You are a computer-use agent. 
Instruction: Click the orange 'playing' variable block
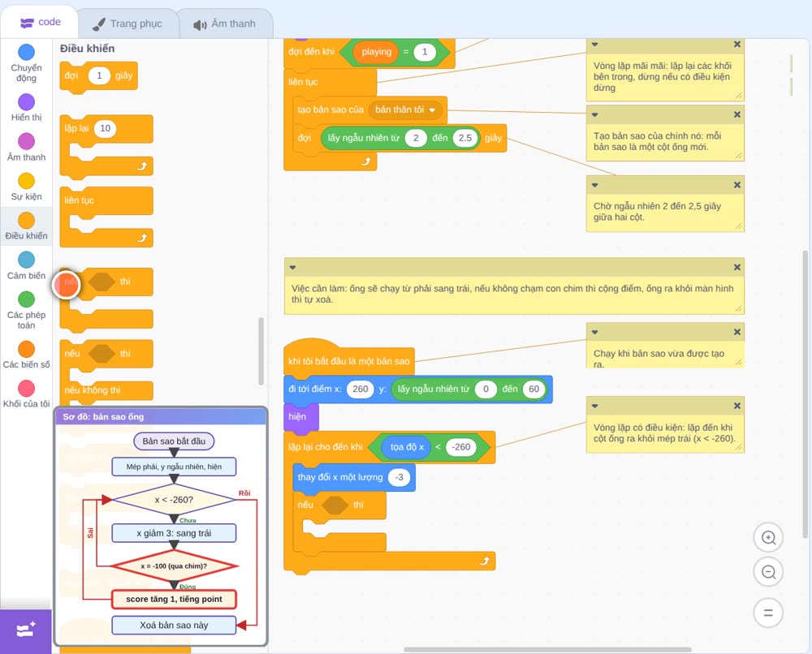[x=376, y=52]
